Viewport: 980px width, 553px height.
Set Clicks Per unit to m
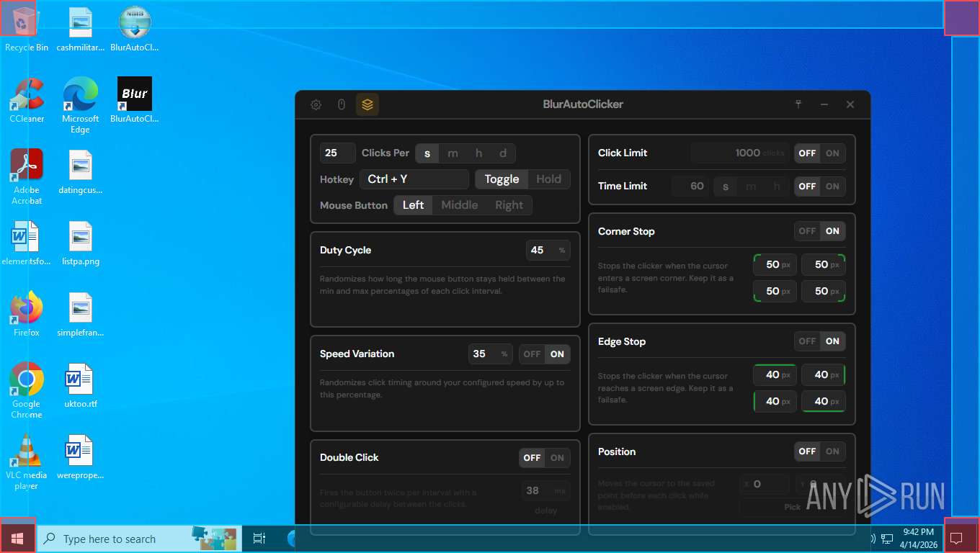pyautogui.click(x=453, y=153)
